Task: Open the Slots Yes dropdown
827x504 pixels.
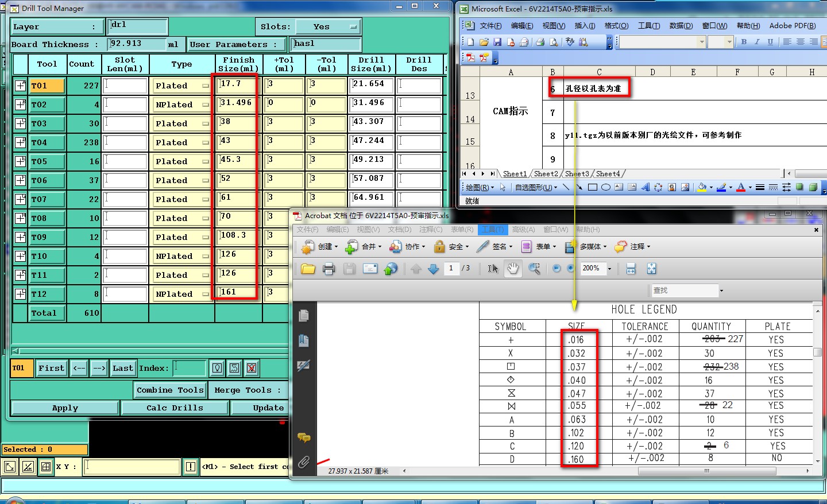Action: (x=329, y=27)
